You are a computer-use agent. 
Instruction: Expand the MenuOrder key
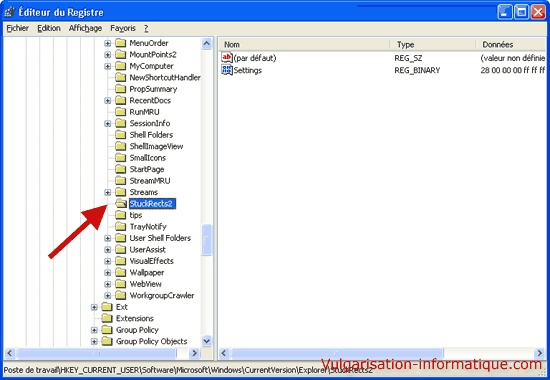pos(108,43)
